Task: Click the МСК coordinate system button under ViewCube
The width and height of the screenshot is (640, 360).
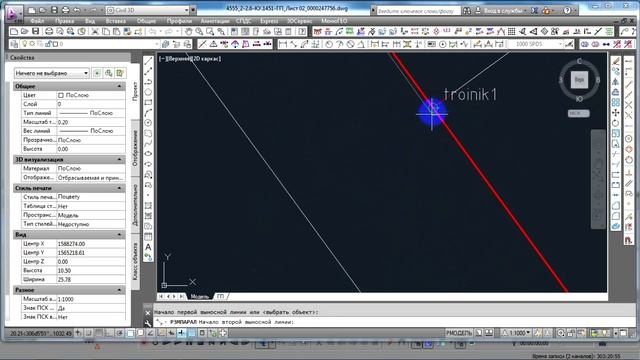Action: click(x=578, y=113)
